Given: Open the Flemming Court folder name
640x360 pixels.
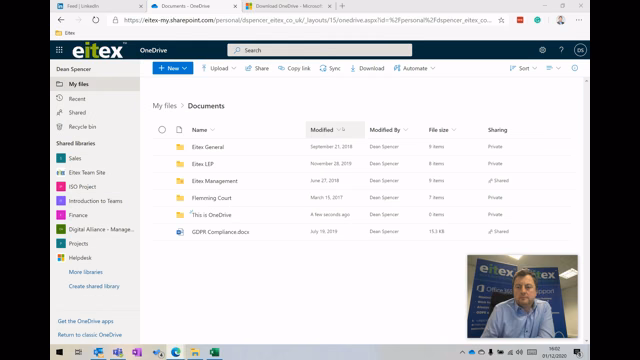Looking at the screenshot, I should coord(211,198).
